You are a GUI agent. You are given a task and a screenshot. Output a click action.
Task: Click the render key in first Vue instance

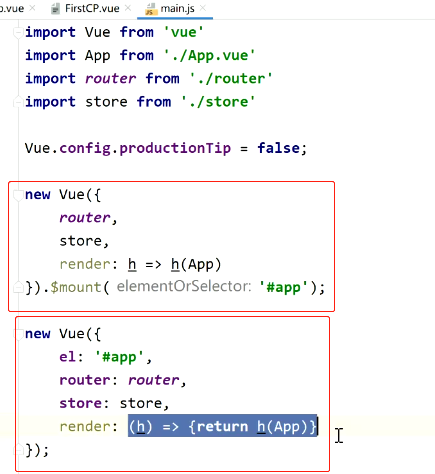84,264
